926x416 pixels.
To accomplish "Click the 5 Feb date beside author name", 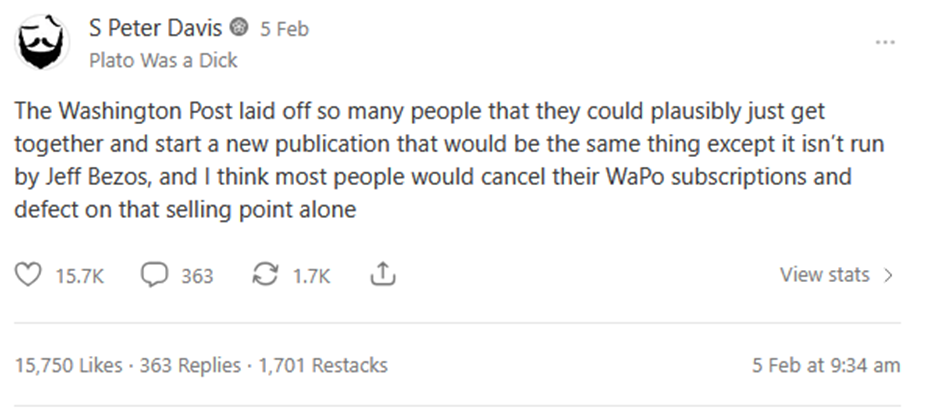I will pyautogui.click(x=285, y=29).
